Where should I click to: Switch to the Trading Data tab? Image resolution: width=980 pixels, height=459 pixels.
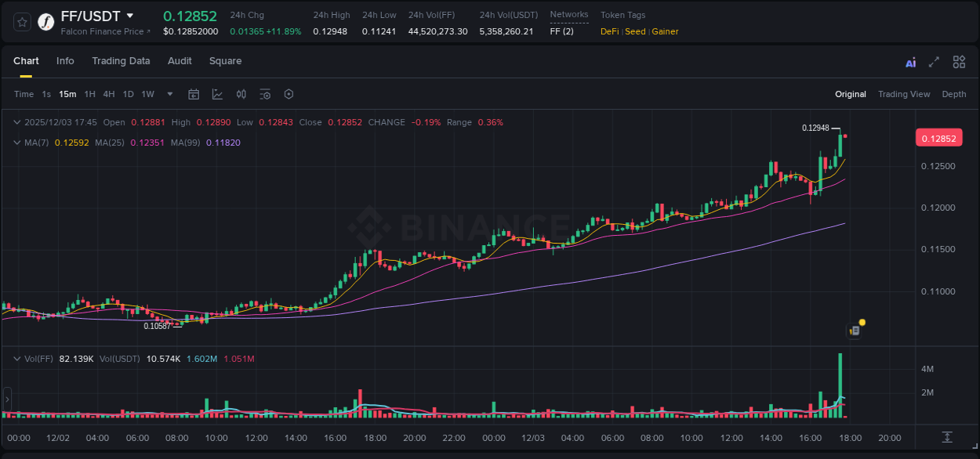tap(121, 61)
